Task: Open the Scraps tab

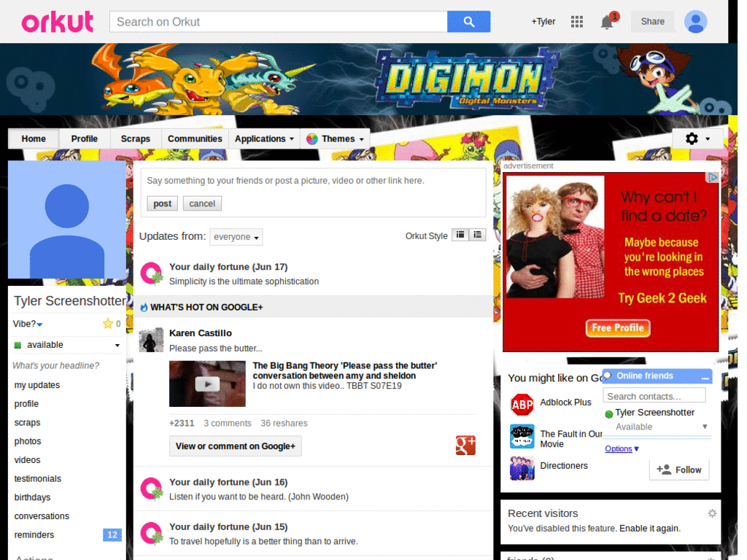Action: pyautogui.click(x=135, y=139)
